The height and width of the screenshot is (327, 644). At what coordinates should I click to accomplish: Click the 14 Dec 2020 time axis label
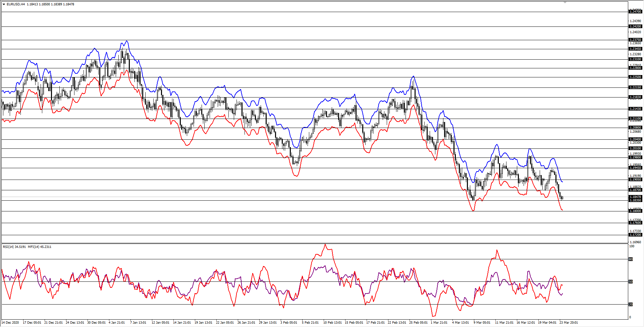(10, 322)
